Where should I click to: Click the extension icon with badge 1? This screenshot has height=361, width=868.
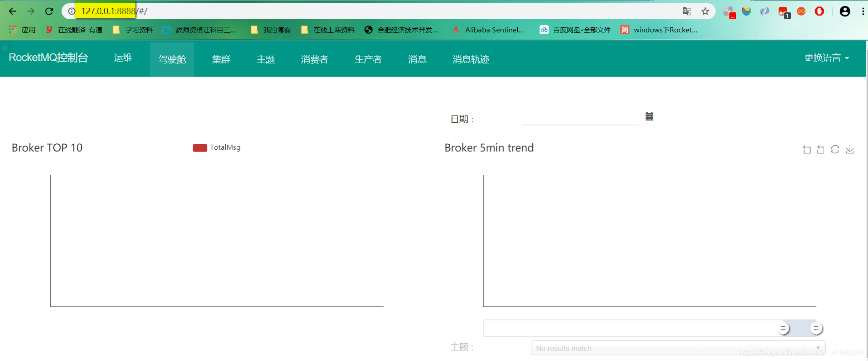784,12
